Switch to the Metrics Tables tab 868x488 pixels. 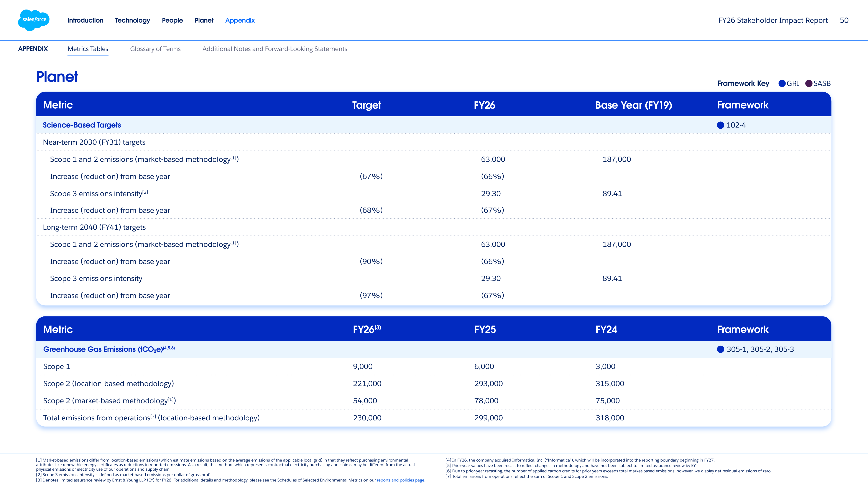[x=88, y=49]
